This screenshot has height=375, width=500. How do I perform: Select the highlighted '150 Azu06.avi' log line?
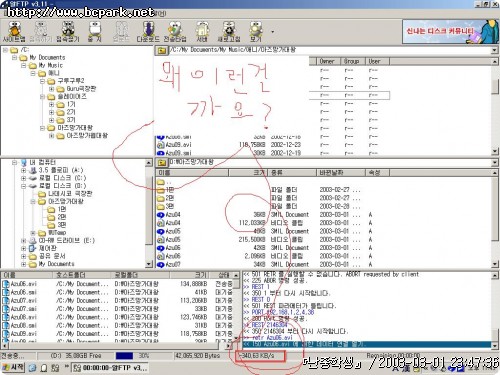(x=367, y=344)
